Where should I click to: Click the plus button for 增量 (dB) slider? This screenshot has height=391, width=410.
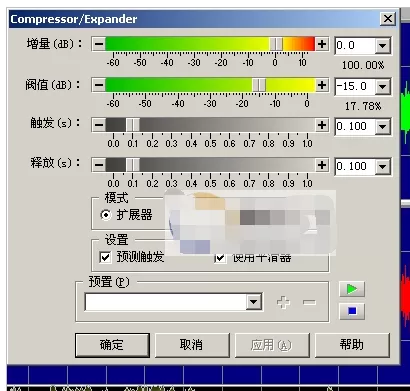click(x=322, y=44)
